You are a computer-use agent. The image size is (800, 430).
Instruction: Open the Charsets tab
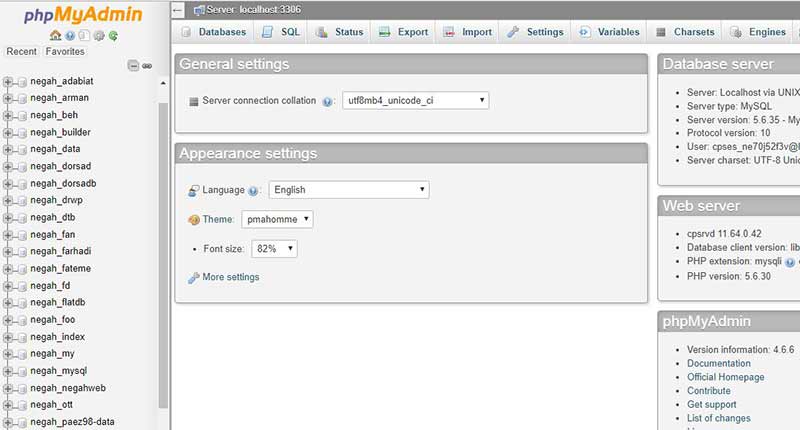point(685,32)
